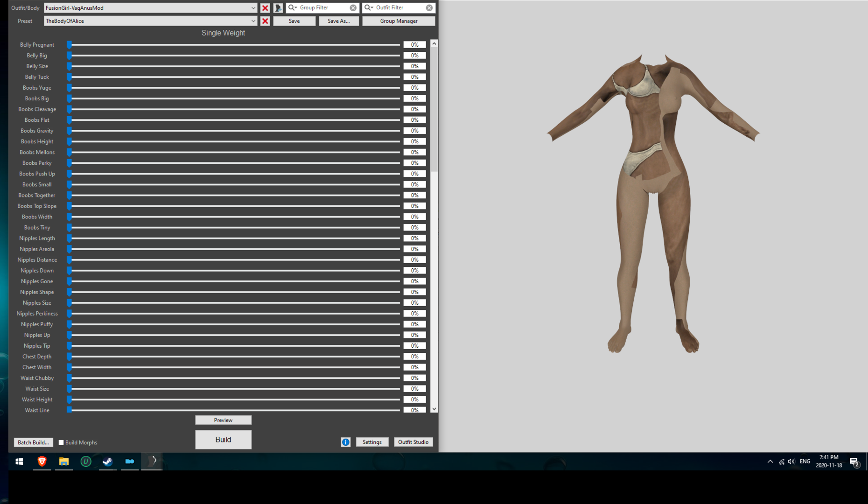Click the Save As... button
Image resolution: width=868 pixels, height=504 pixels.
pos(339,21)
